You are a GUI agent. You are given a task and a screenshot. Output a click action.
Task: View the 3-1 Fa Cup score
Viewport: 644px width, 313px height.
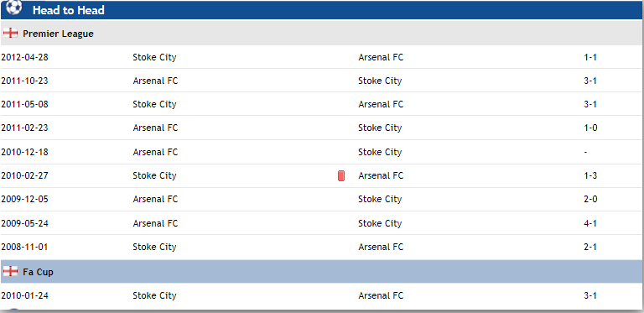(590, 295)
